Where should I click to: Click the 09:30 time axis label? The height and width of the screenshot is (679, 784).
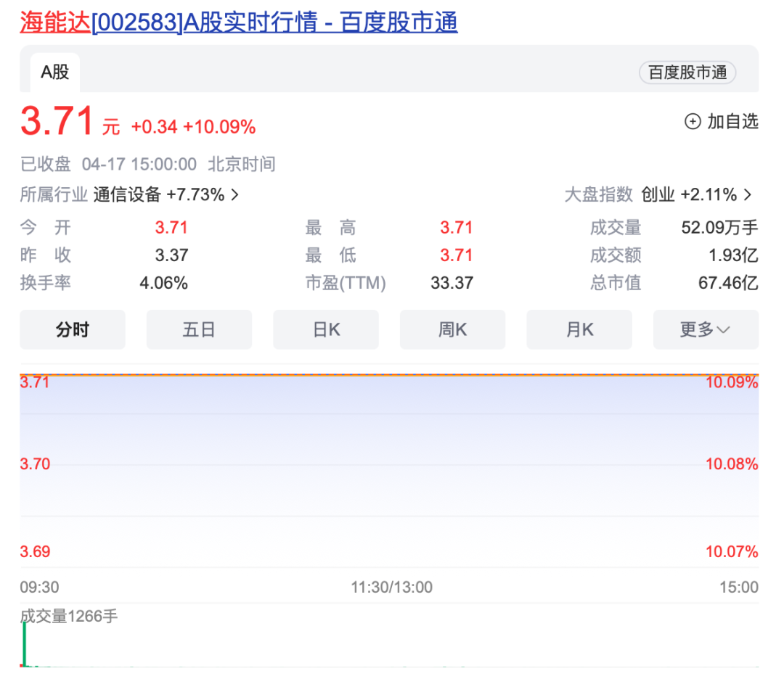pyautogui.click(x=39, y=587)
